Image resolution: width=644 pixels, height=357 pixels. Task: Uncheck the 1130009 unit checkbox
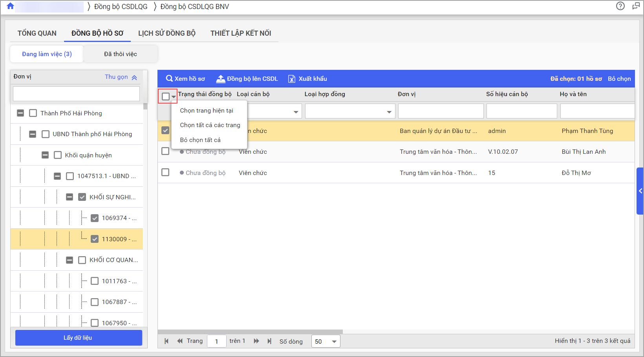[95, 239]
